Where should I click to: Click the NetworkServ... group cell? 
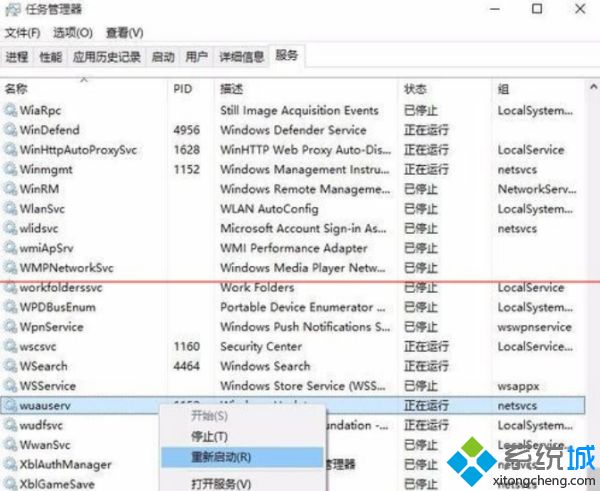536,189
